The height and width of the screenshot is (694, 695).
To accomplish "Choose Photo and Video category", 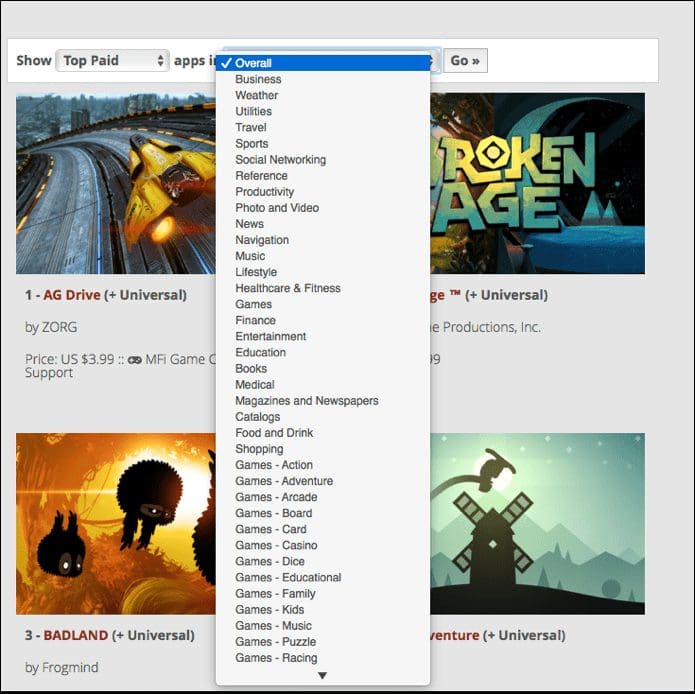I will tap(323, 207).
